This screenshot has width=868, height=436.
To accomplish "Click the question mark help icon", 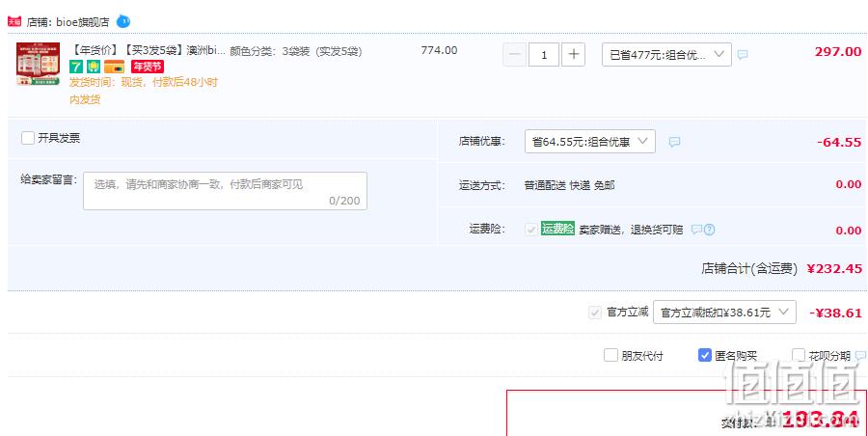I will [x=709, y=230].
